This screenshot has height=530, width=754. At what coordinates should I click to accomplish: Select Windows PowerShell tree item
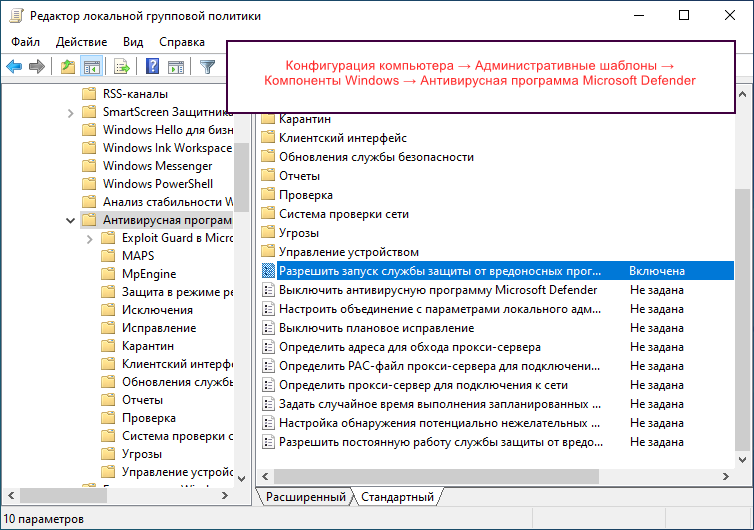[158, 184]
